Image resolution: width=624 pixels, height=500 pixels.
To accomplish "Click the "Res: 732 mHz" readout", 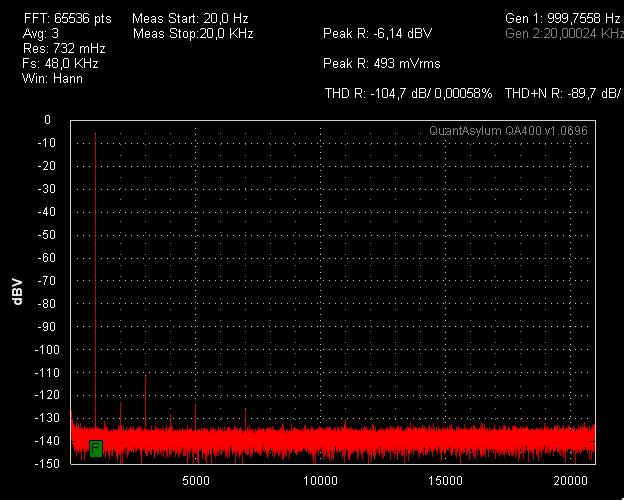I will coord(64,49).
